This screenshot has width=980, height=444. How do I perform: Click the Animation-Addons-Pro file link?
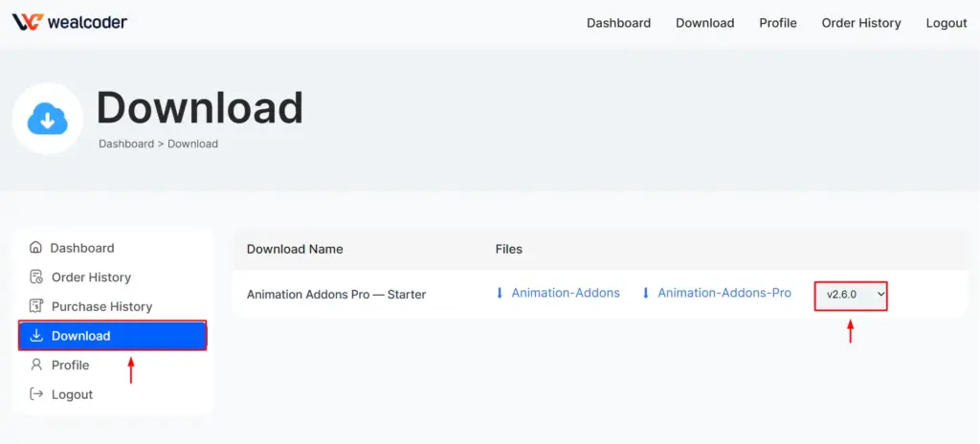point(724,293)
